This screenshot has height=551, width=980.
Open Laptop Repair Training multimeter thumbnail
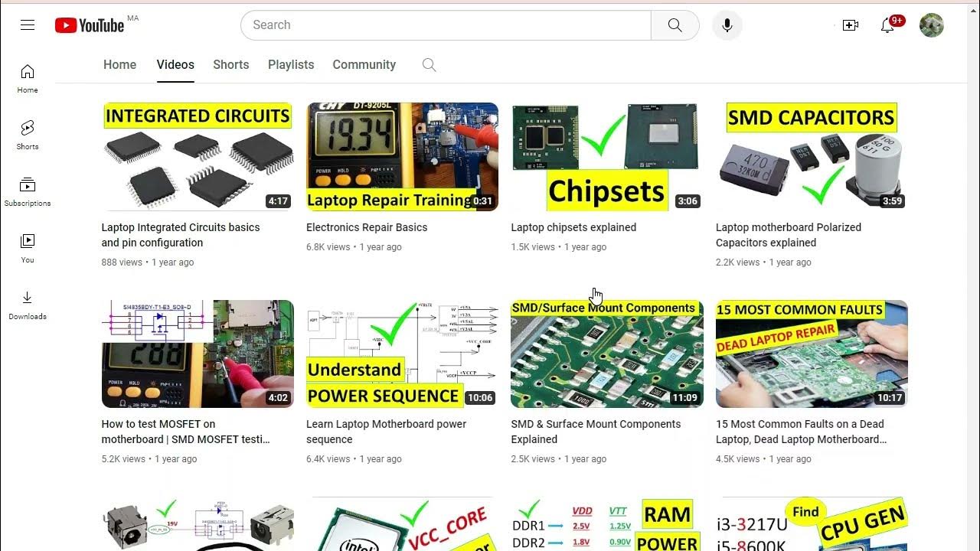[x=402, y=157]
